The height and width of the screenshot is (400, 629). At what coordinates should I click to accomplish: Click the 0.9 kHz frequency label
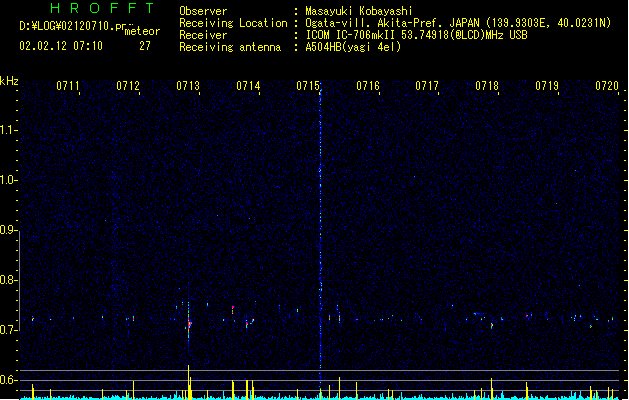pos(8,230)
